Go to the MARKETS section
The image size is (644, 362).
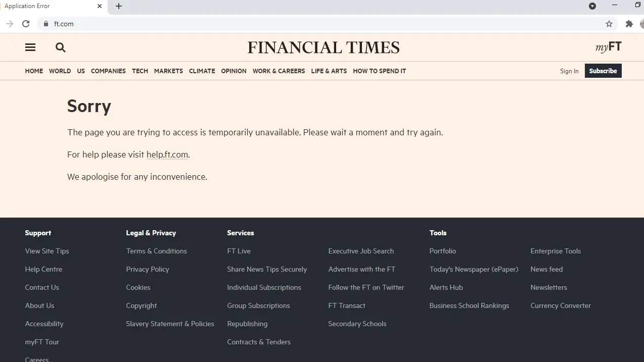tap(168, 71)
